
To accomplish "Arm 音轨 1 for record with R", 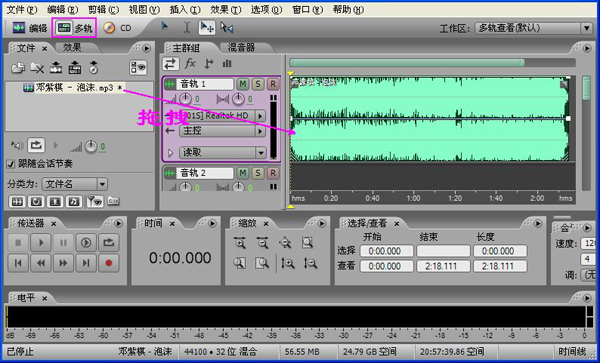I will click(273, 84).
